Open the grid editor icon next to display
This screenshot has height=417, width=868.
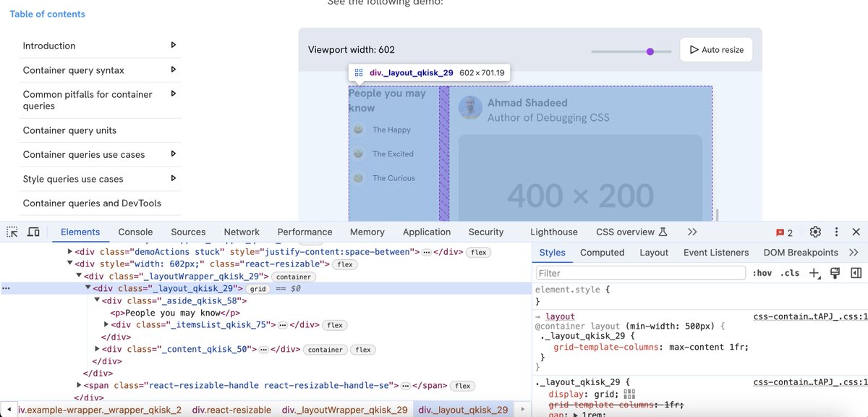[x=629, y=394]
